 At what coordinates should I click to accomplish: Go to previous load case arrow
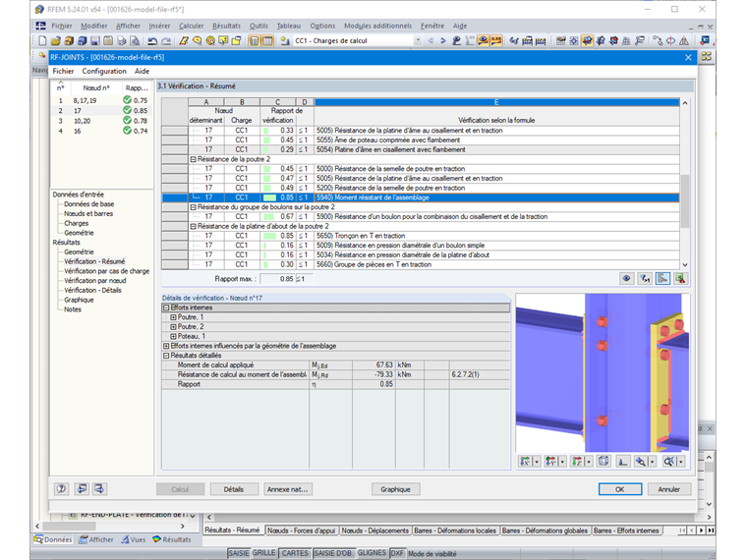pos(431,41)
